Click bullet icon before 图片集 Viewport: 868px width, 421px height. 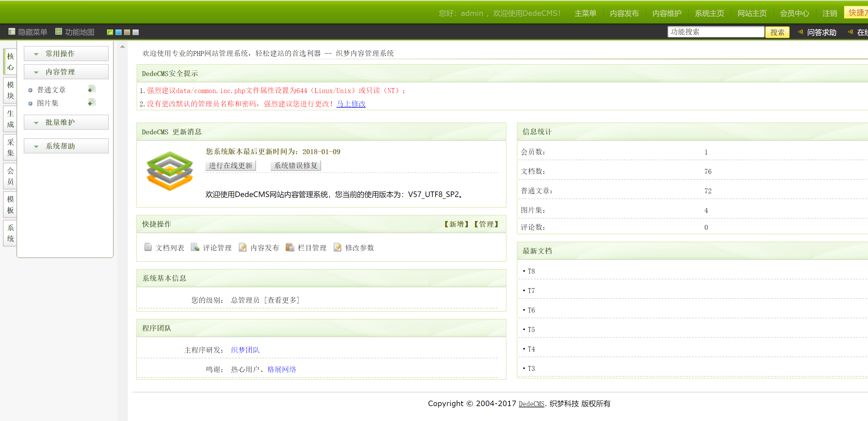click(30, 103)
